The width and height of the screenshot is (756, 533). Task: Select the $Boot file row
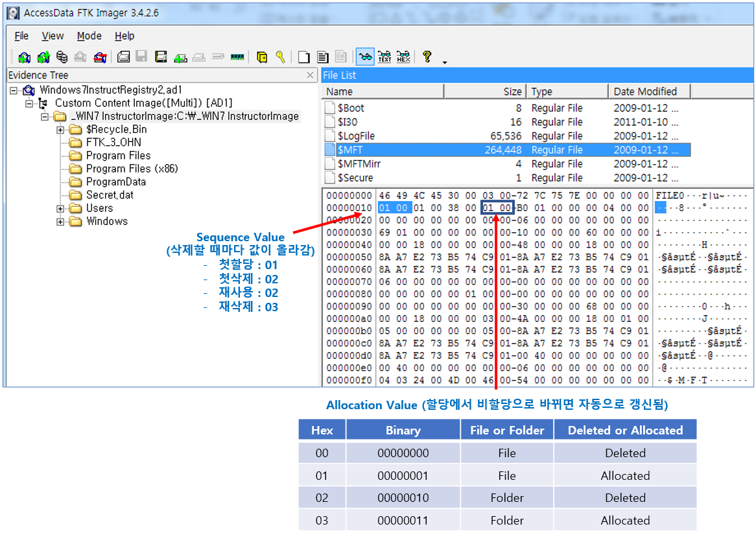(x=507, y=108)
